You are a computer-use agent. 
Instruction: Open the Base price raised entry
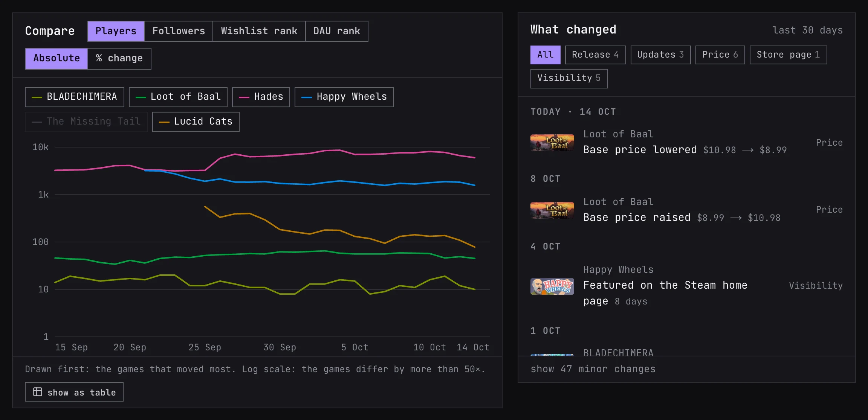pyautogui.click(x=686, y=210)
